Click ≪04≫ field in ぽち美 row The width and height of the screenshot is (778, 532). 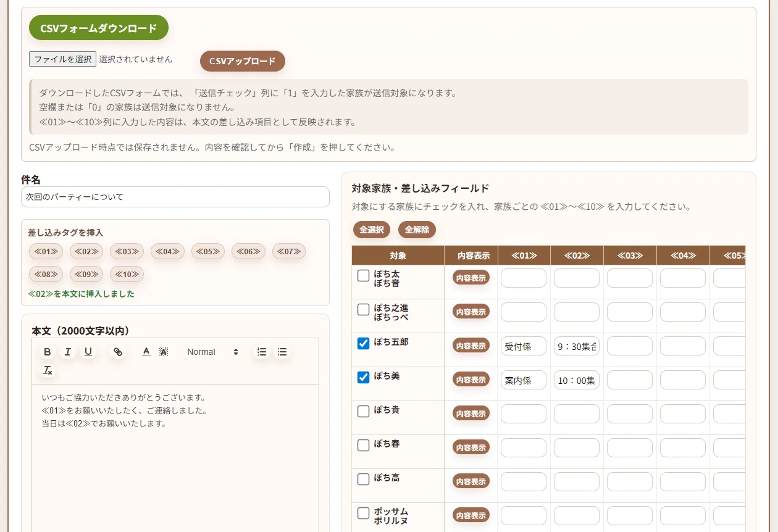tap(683, 380)
